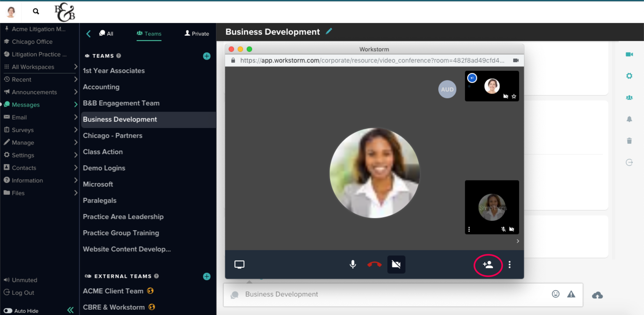Expand the Messages section
Viewport: 644px width, 315px height.
75,105
